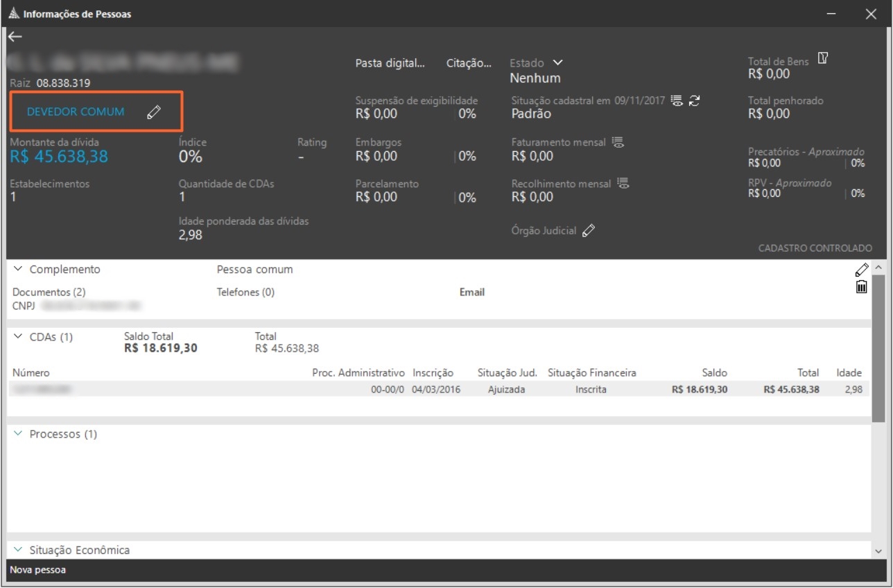The height and width of the screenshot is (588, 893).
Task: Edit the Devedor Comum classification pencil
Action: point(154,112)
